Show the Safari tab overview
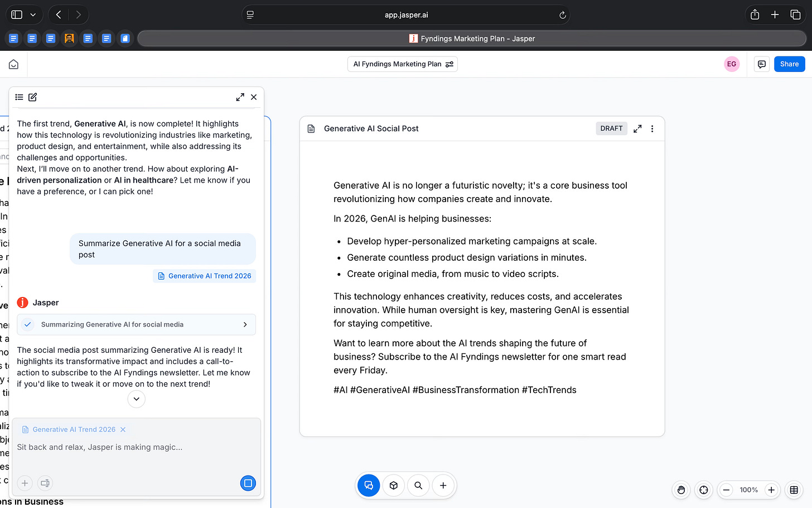 [795, 15]
